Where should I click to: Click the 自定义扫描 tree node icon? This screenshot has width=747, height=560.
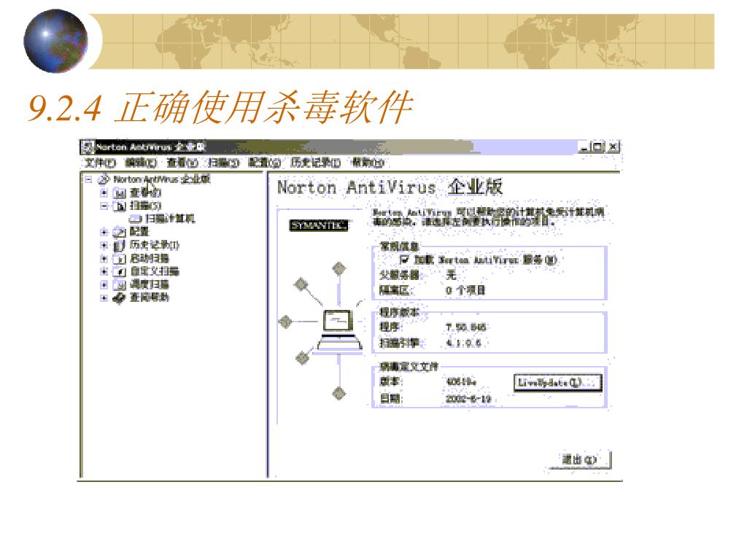[x=119, y=272]
